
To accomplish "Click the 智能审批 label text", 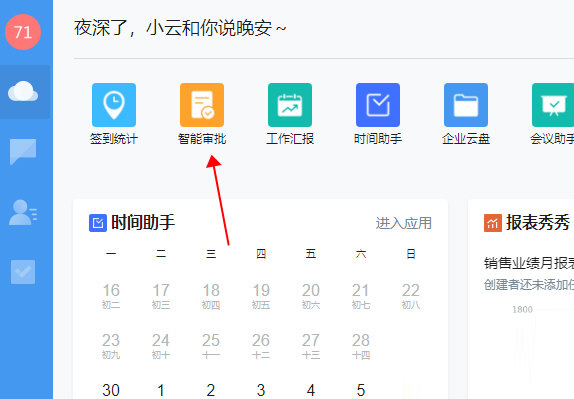I will 202,139.
